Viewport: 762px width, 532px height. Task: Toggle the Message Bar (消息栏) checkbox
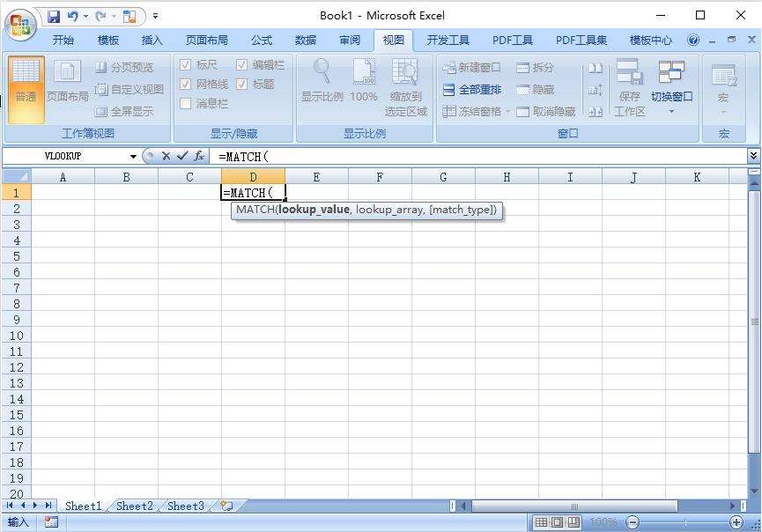185,103
